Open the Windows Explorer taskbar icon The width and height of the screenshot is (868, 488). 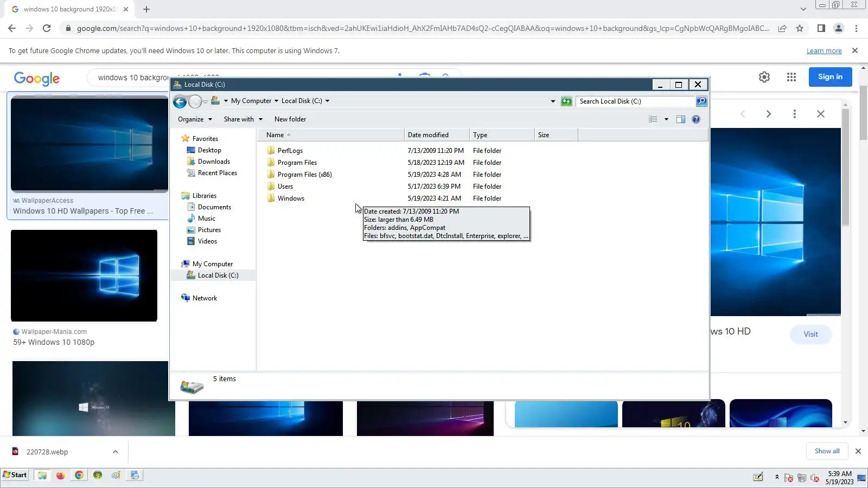pos(42,476)
